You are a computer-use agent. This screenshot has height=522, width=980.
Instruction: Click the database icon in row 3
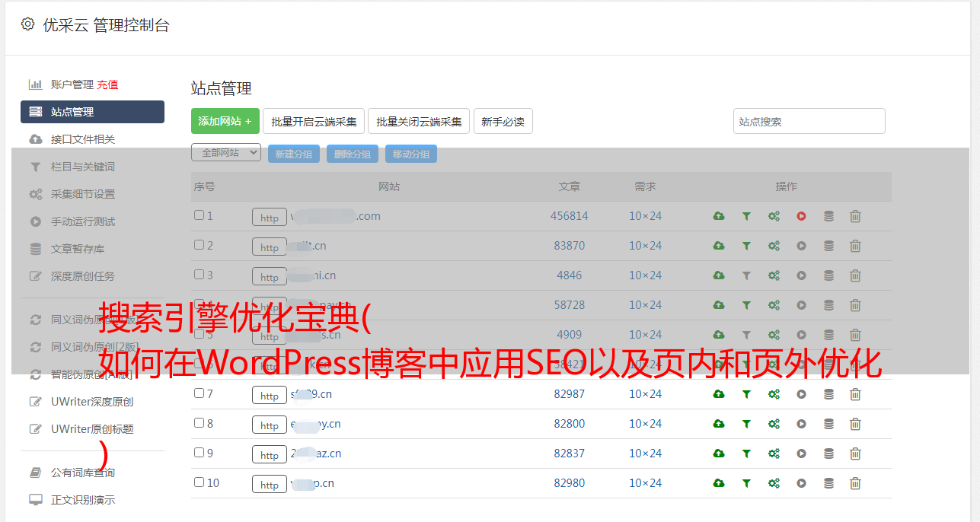click(x=828, y=275)
